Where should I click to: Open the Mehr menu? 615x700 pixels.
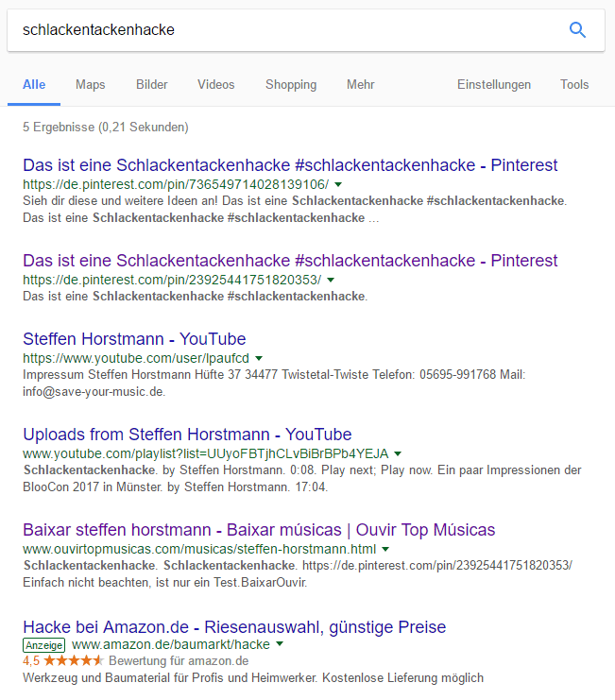(361, 84)
